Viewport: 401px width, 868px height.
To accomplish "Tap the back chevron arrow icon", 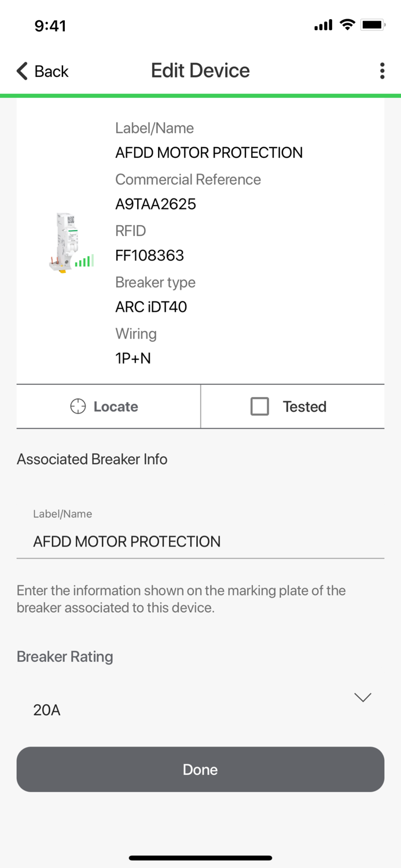I will tap(21, 71).
